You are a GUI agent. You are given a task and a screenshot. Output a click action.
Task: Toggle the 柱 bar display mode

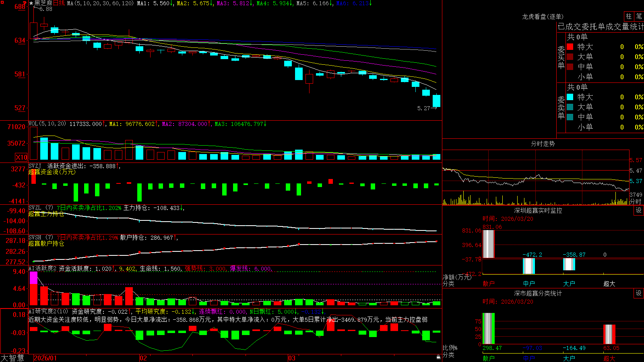(x=629, y=16)
